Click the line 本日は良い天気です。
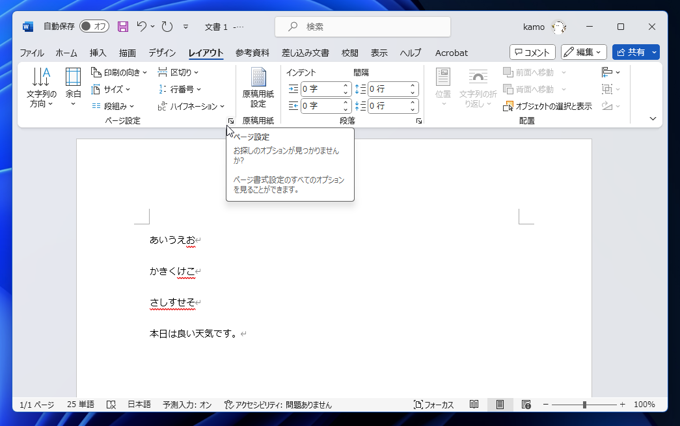 click(194, 334)
